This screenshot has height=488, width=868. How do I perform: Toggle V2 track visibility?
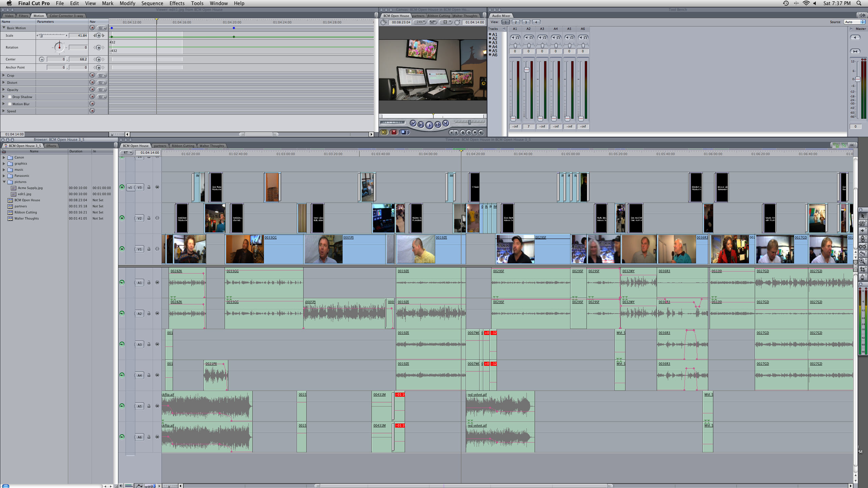[122, 218]
